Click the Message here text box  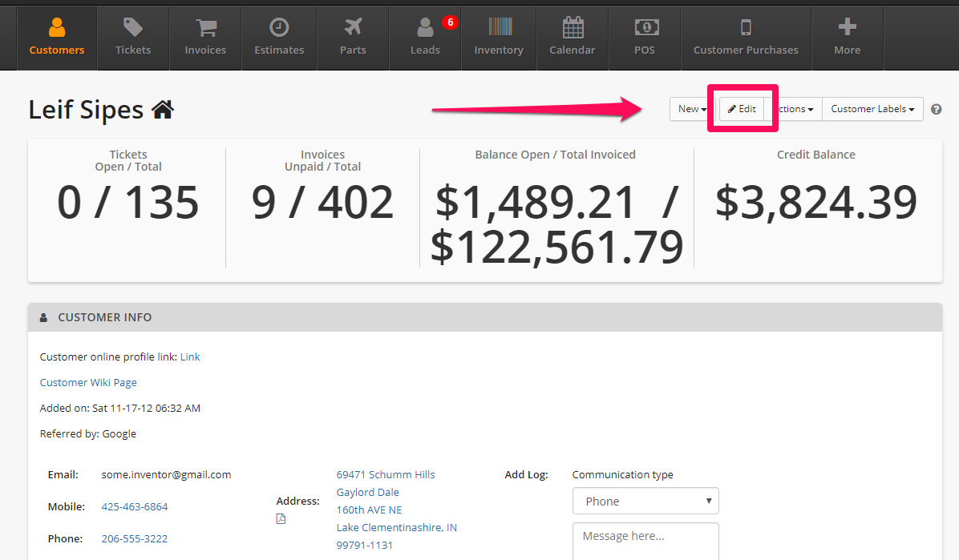(645, 541)
